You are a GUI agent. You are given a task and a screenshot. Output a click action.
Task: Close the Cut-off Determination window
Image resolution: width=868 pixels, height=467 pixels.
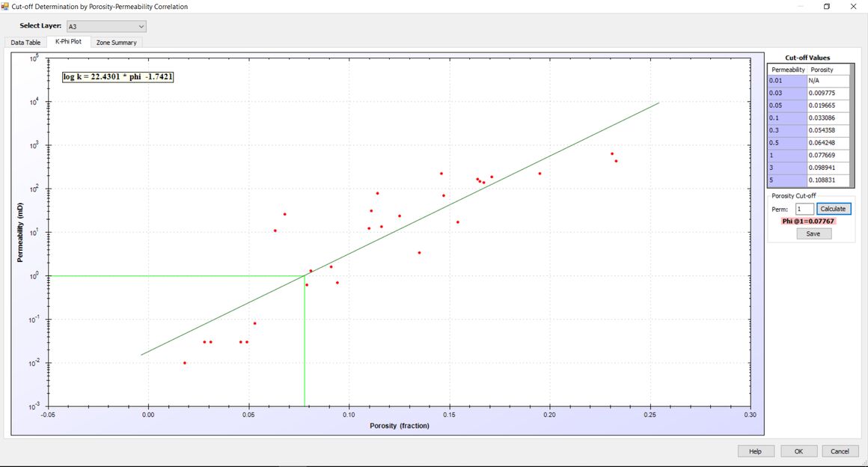point(853,7)
